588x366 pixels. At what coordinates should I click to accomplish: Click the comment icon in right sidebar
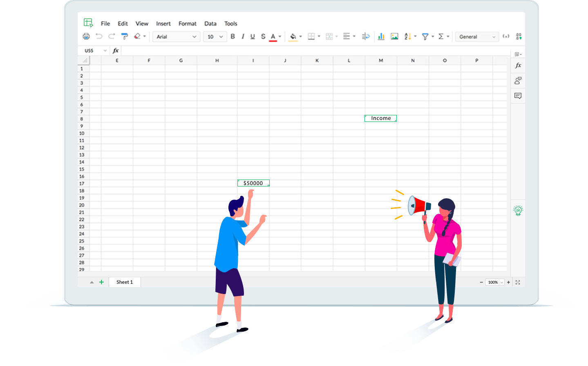518,96
